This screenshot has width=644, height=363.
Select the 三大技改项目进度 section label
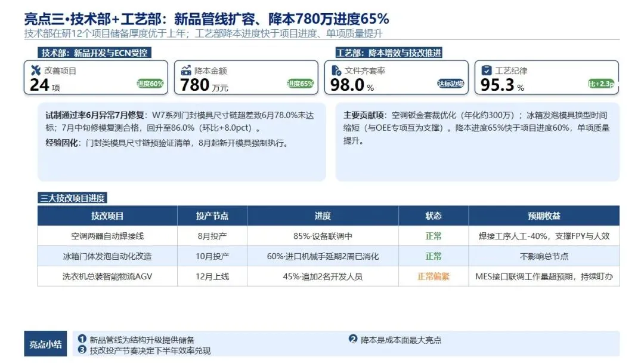click(x=72, y=198)
